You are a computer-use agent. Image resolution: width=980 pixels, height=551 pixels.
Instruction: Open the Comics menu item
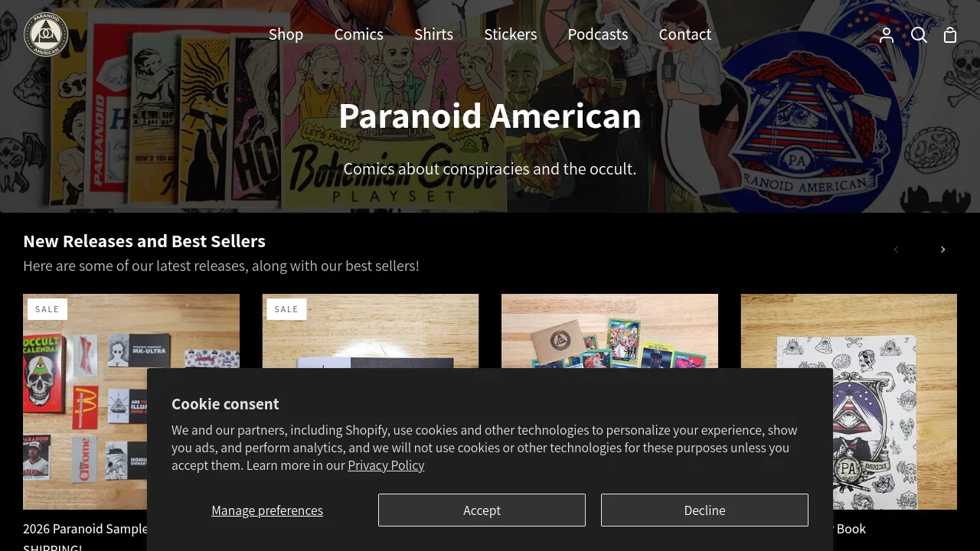tap(358, 34)
